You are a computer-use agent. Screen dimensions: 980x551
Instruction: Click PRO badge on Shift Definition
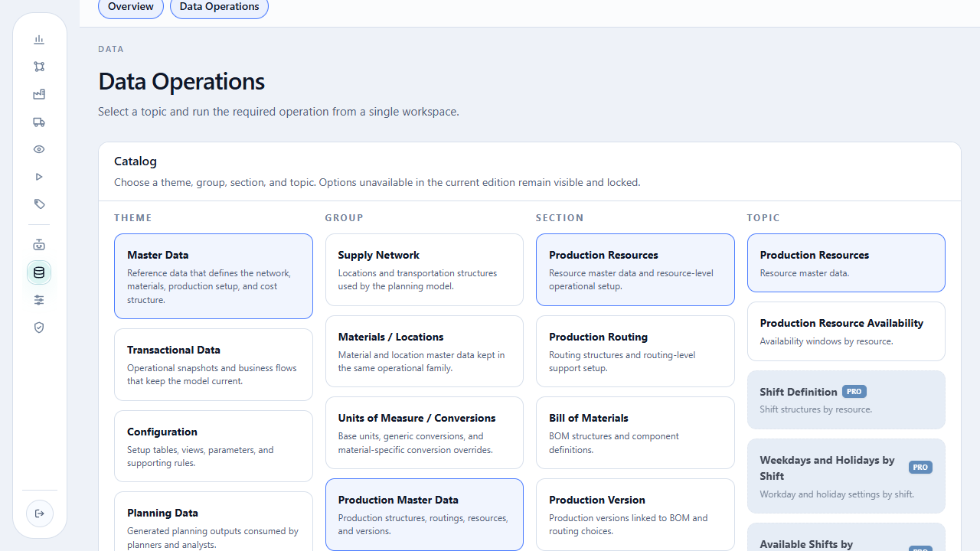click(854, 391)
